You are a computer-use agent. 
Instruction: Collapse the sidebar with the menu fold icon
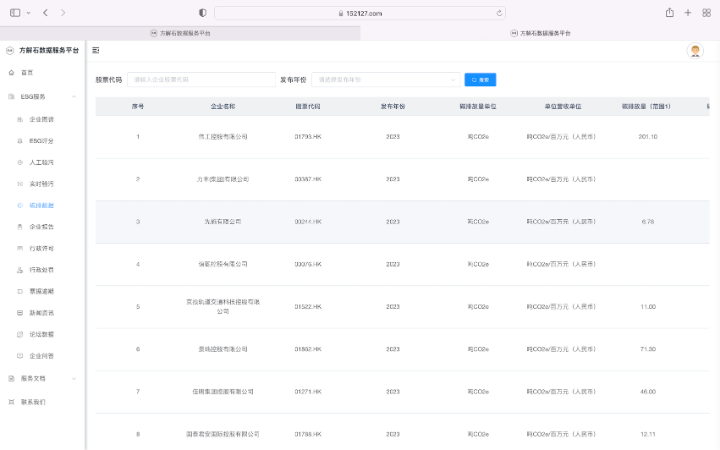tap(96, 50)
